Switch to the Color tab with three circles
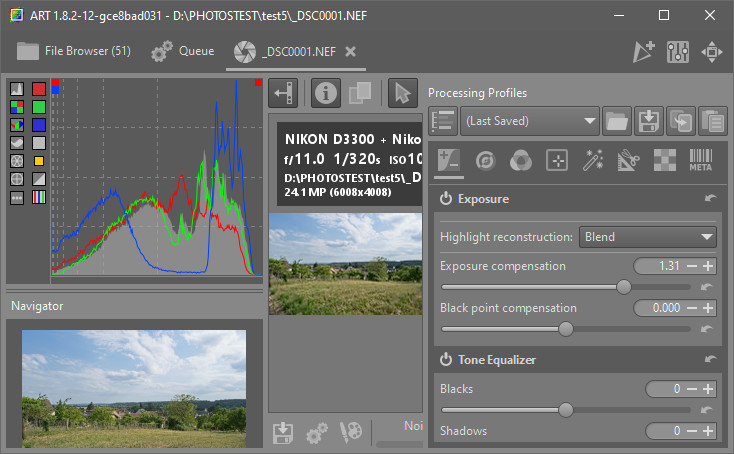Image resolution: width=734 pixels, height=454 pixels. (520, 160)
